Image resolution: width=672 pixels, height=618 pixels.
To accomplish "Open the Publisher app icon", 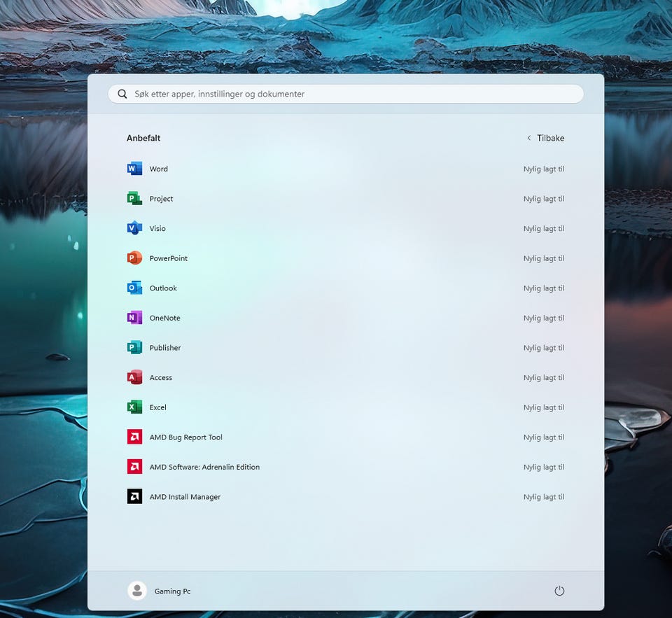I will pyautogui.click(x=134, y=348).
